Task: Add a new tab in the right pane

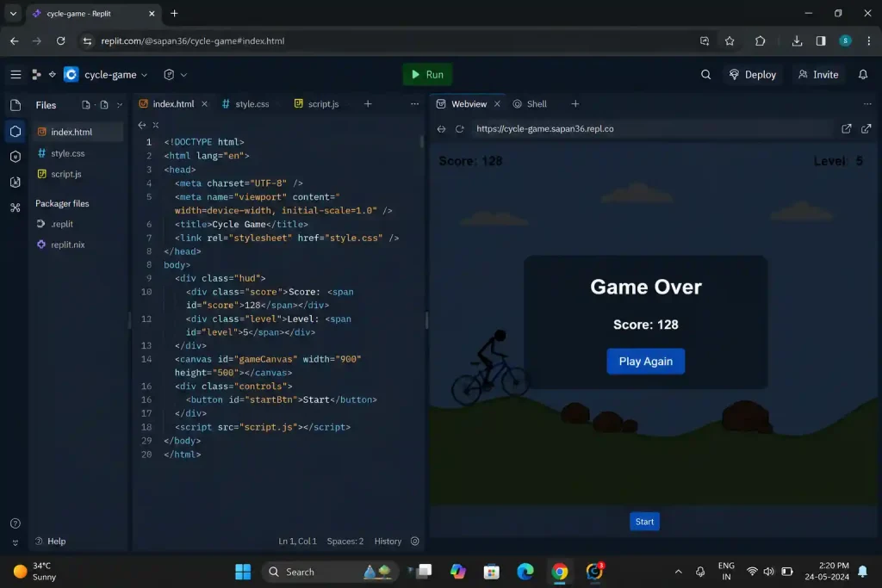Action: tap(575, 104)
